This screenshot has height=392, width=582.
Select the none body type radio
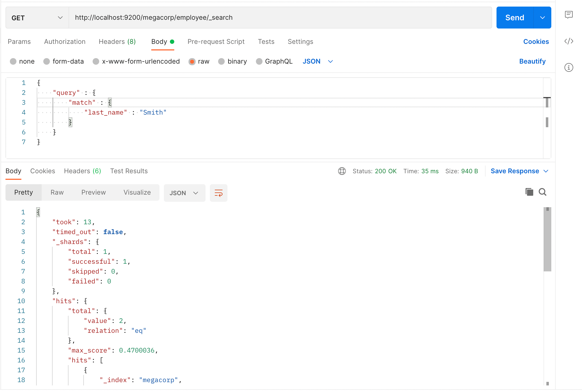tap(13, 61)
